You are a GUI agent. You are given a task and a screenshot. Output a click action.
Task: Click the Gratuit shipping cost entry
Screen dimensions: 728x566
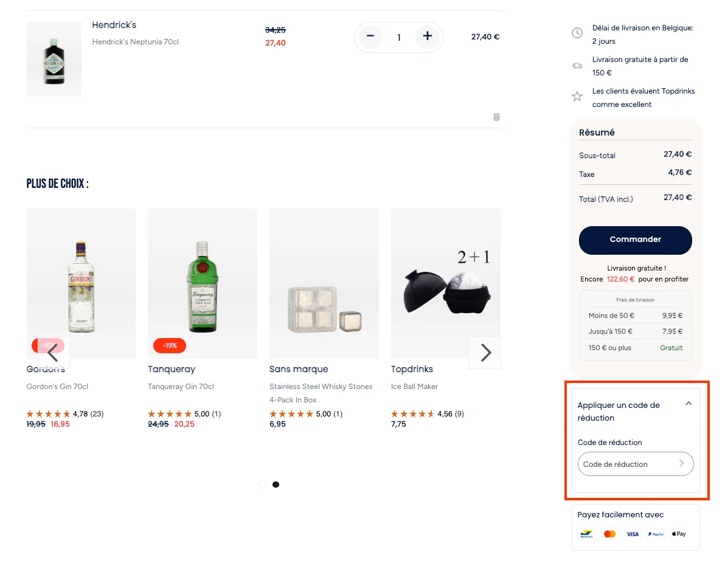(671, 348)
